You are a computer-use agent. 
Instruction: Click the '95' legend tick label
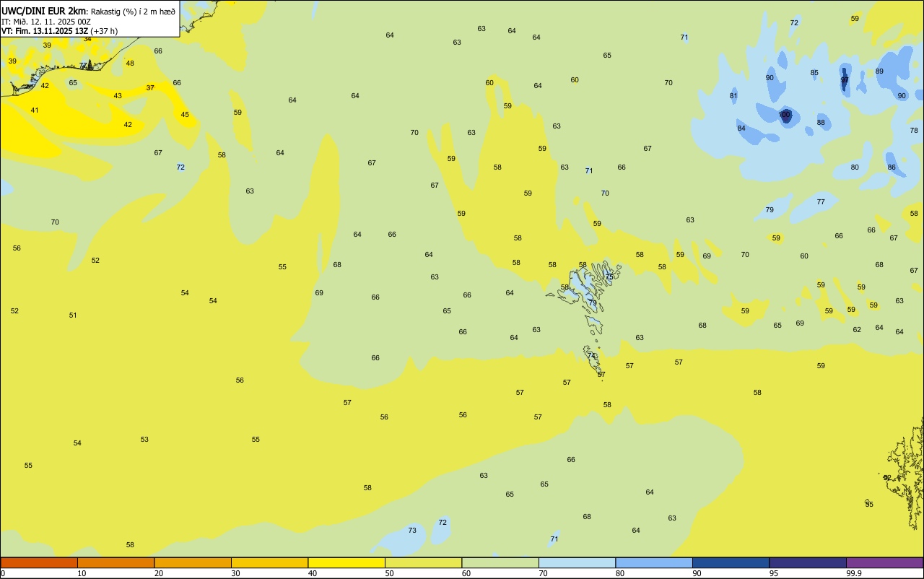click(773, 573)
